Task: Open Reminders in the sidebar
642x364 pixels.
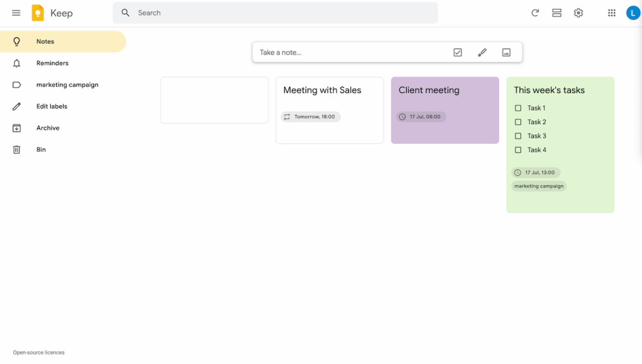Action: click(52, 63)
